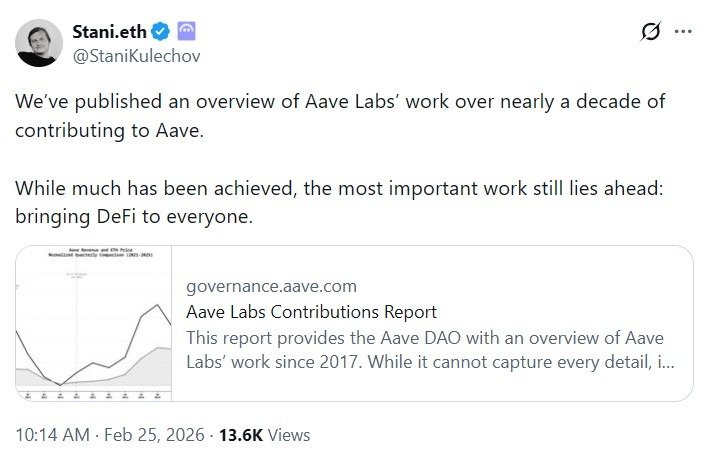Viewport: 706px width, 457px height.
Task: Click the blue verified checkmark badge
Action: [158, 32]
